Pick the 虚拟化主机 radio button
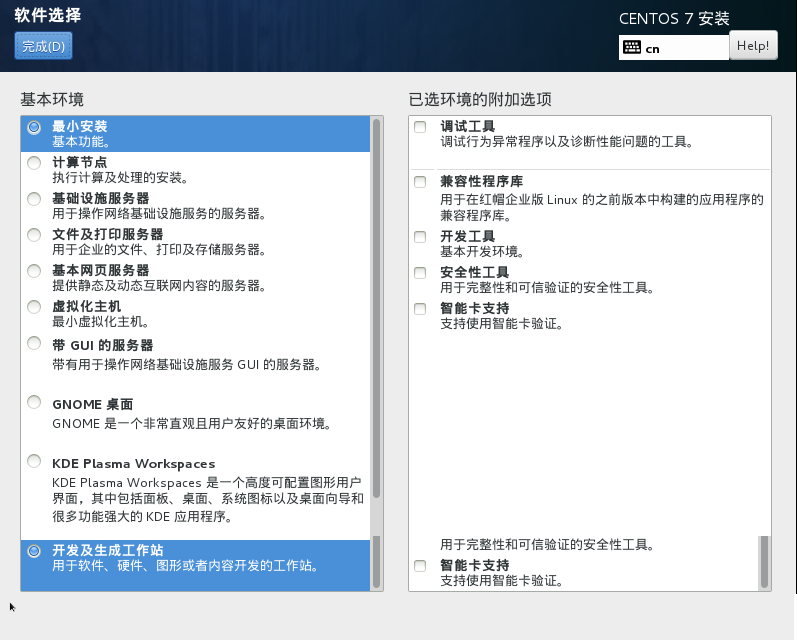798x640 pixels. click(34, 307)
